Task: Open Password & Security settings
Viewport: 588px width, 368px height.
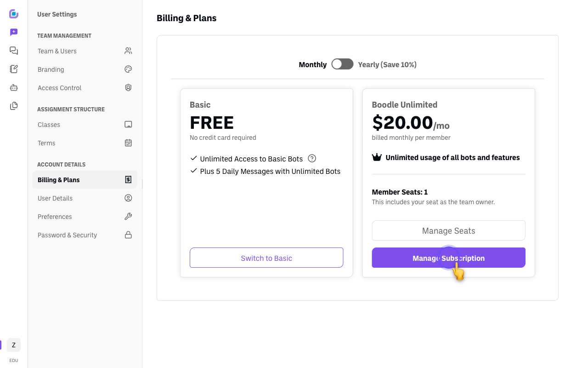Action: tap(85, 235)
